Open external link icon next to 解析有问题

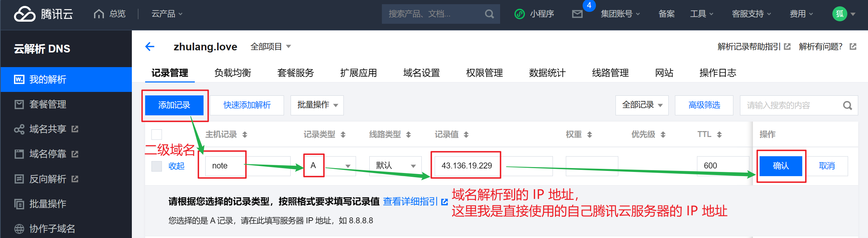[x=853, y=46]
